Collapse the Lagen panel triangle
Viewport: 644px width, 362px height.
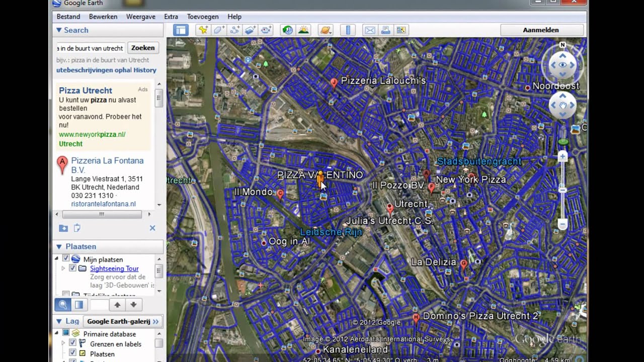click(x=59, y=321)
